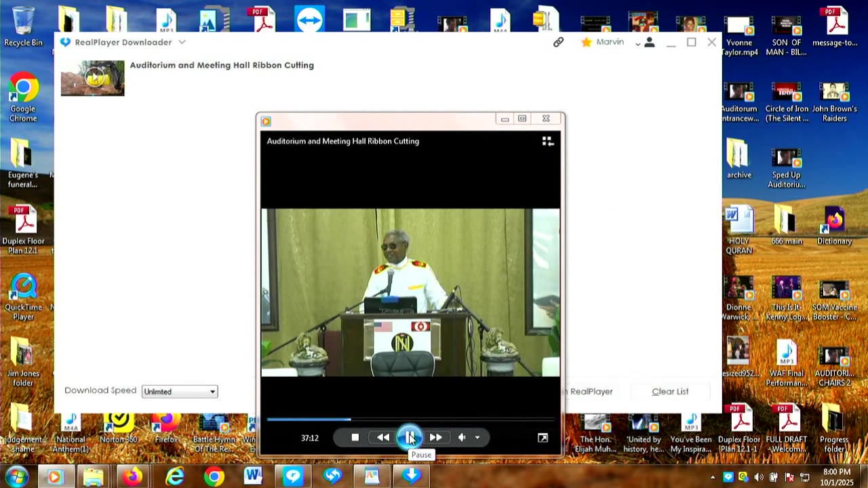The height and width of the screenshot is (488, 868).
Task: Open the RealPlayer Downloader title dropdown
Action: (182, 42)
